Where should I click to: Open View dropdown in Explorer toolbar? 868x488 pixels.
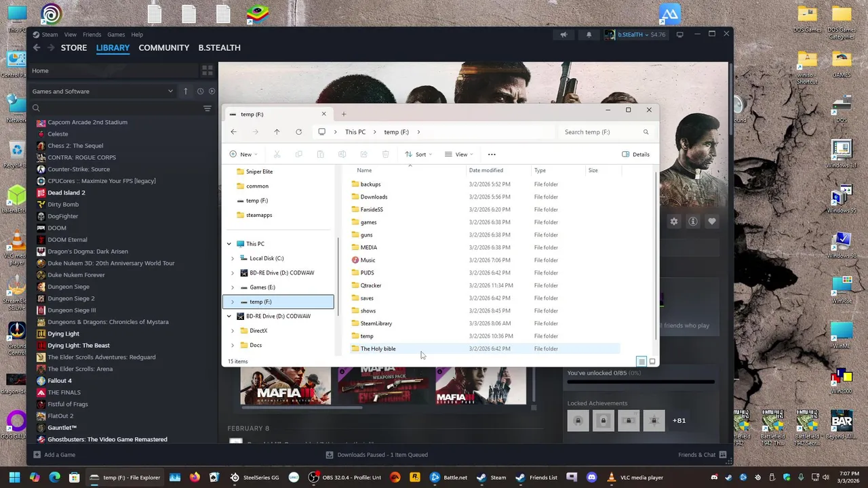[459, 155]
